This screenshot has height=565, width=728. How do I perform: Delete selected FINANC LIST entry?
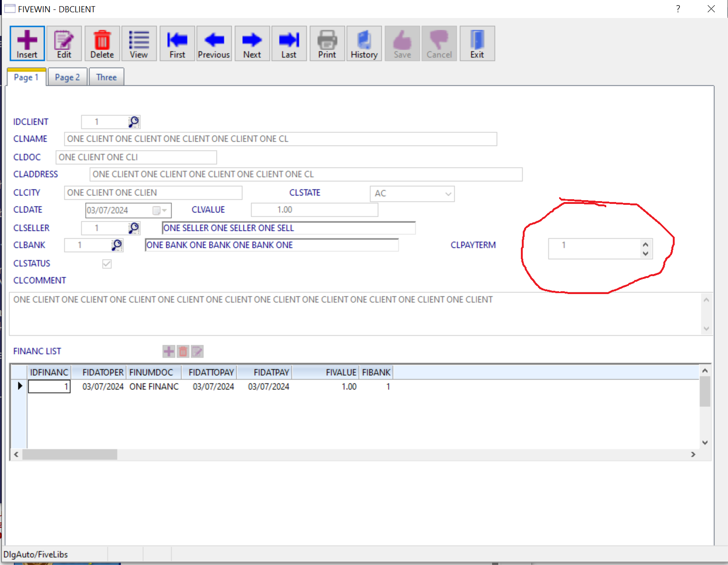(x=183, y=351)
